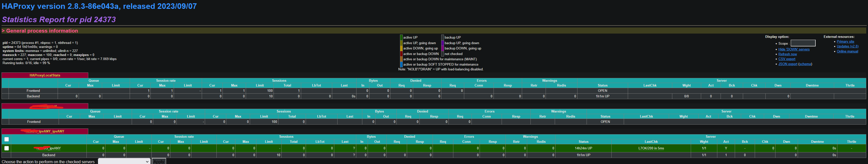Tick the select-all checkbox in the server table header

point(6,139)
